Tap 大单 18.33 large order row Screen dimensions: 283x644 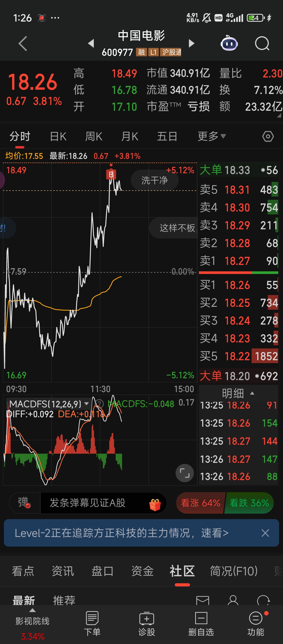[x=239, y=170]
